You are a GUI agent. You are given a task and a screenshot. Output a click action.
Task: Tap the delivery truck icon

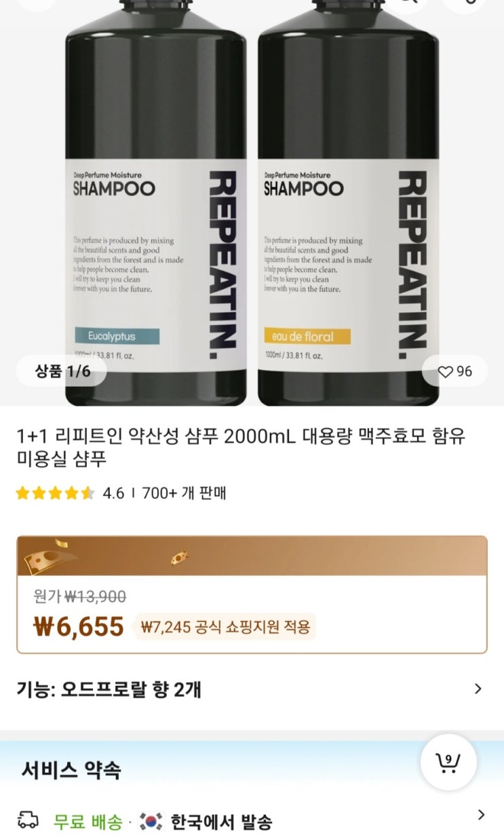tap(28, 820)
